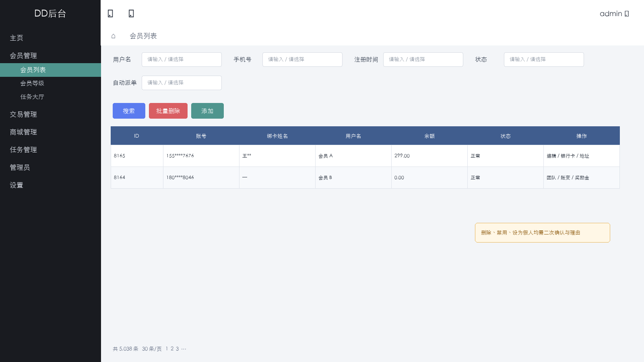Click the 绑卡姓名 column header
This screenshot has width=644, height=362.
click(x=277, y=136)
